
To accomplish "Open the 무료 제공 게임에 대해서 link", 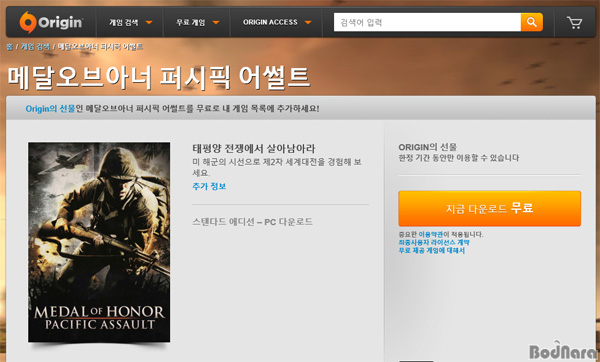I will pyautogui.click(x=432, y=250).
